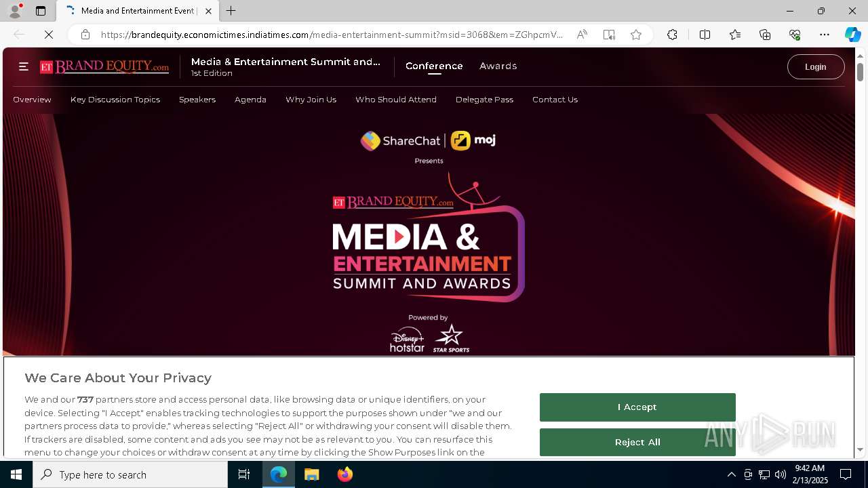
Task: Open the notifications action center
Action: tap(846, 474)
